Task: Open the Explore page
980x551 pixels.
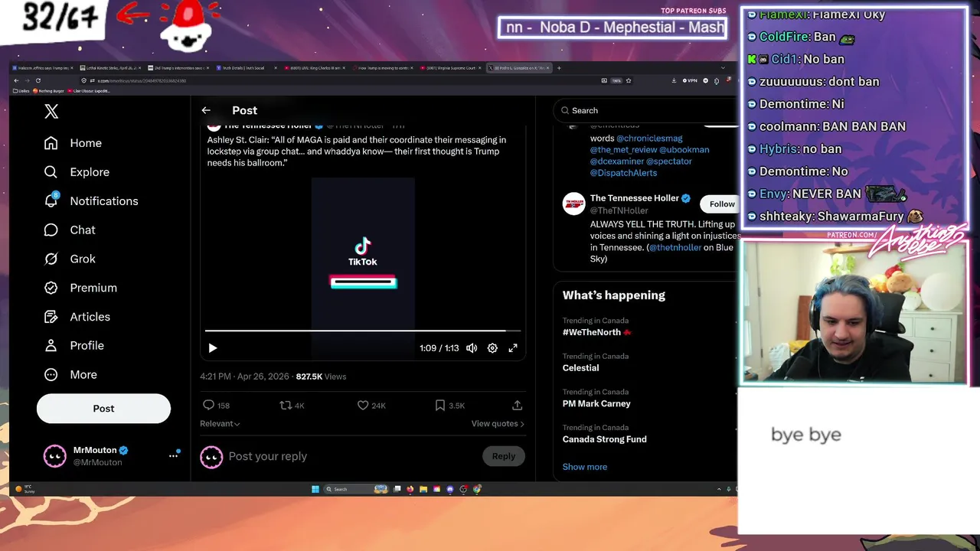Action: (x=77, y=172)
